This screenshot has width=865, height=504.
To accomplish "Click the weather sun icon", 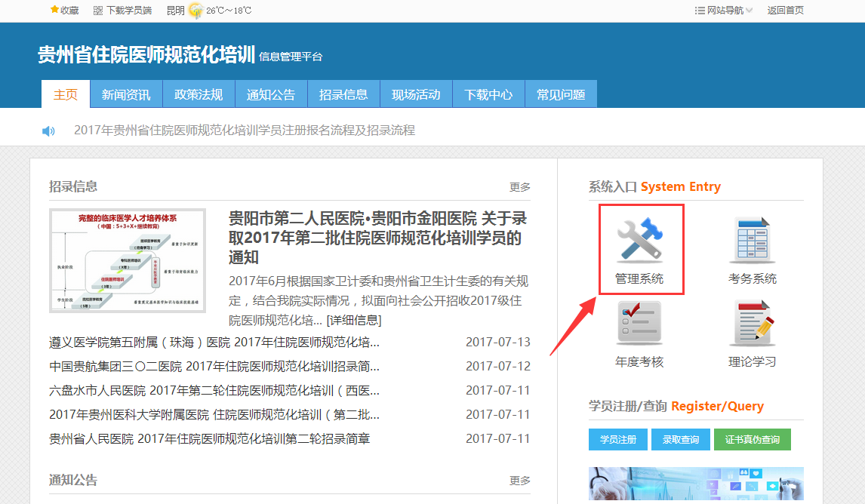I will coord(195,11).
